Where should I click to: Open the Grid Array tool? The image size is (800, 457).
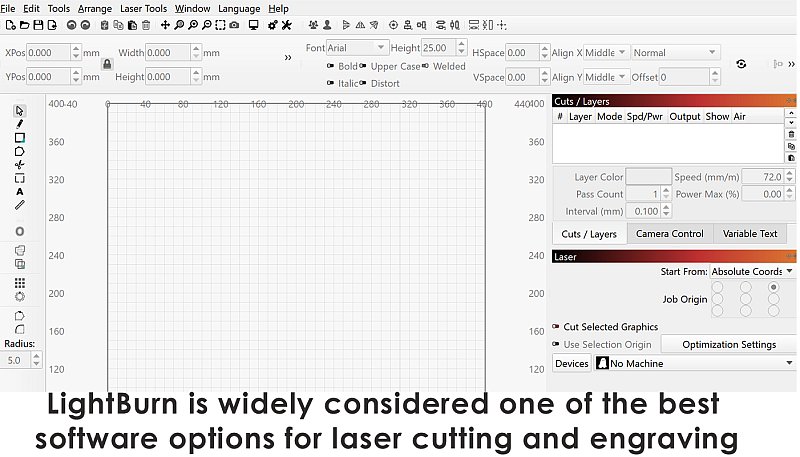click(20, 283)
